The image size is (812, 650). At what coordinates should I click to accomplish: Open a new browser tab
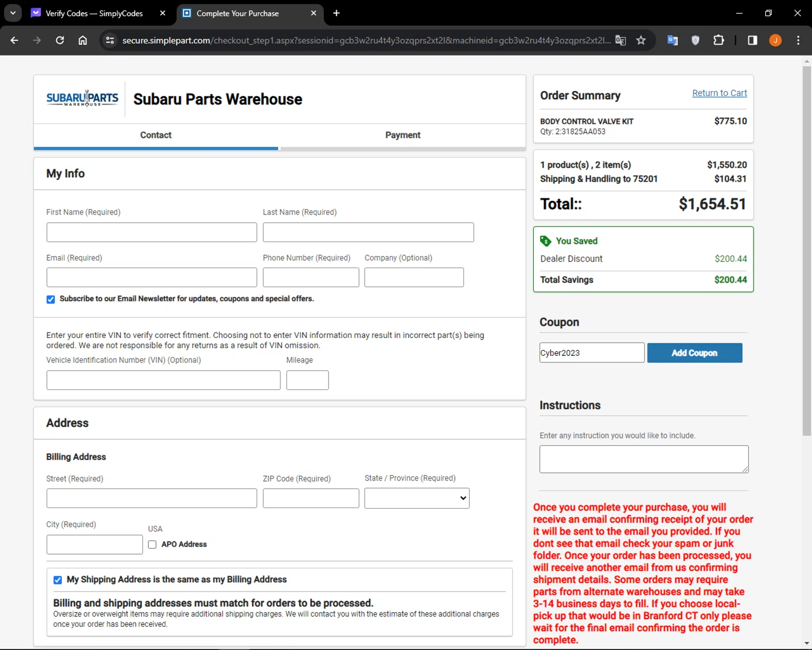(336, 13)
